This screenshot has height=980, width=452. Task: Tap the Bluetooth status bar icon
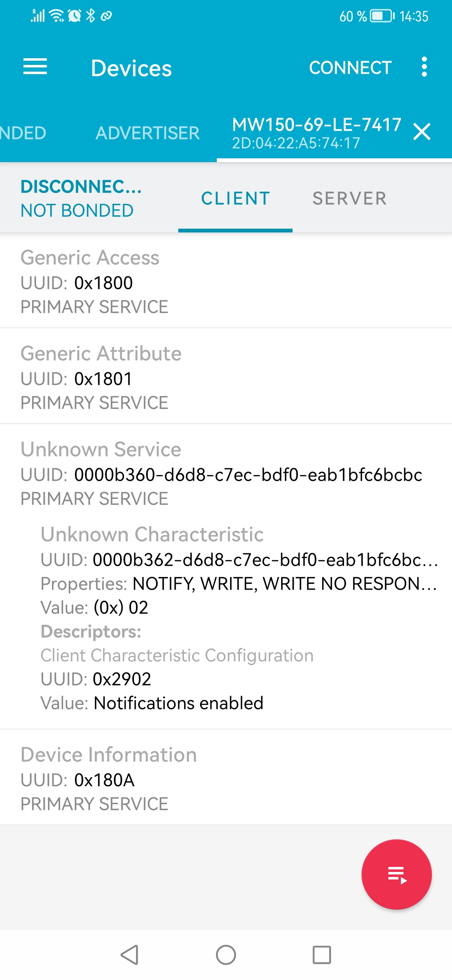(90, 16)
